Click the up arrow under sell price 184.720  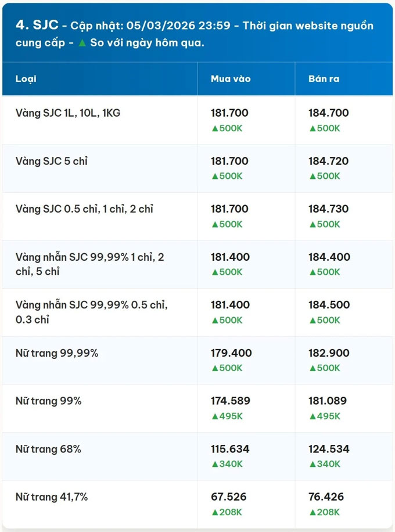312,176
